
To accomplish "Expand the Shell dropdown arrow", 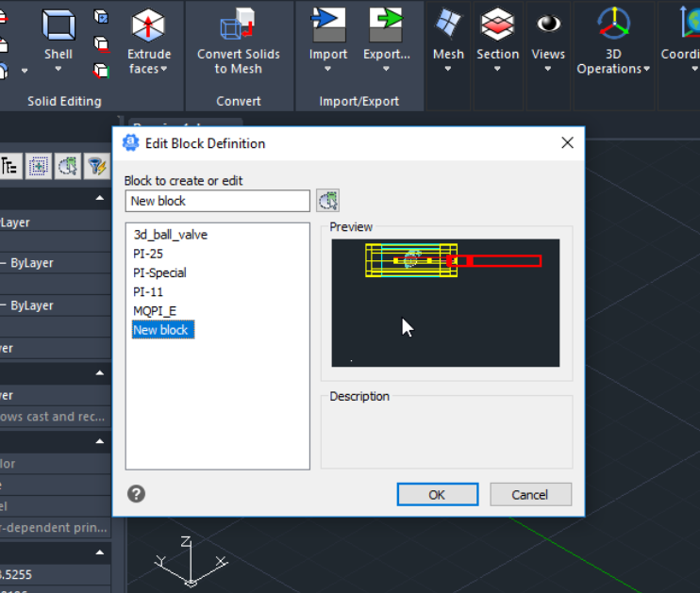I will 58,69.
